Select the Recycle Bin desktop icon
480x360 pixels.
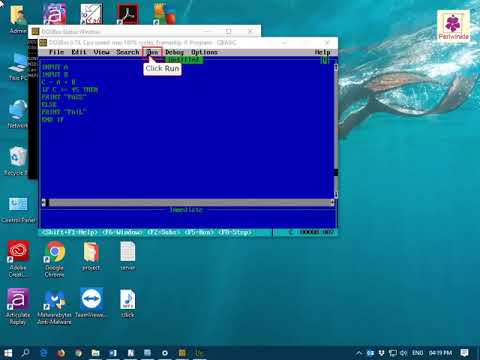click(16, 161)
